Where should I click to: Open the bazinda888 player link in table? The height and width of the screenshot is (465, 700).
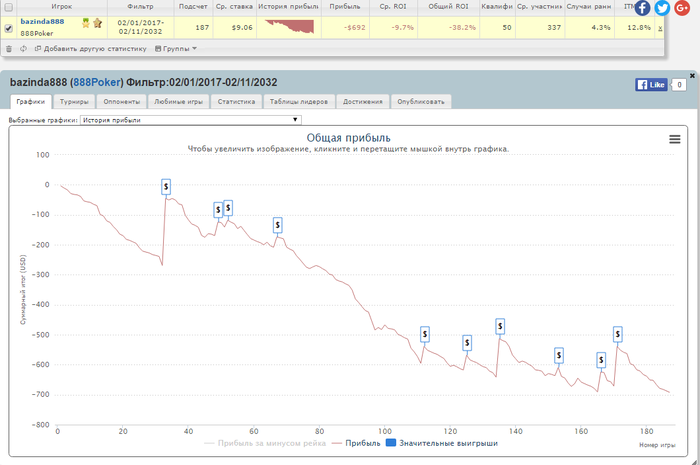(x=42, y=21)
